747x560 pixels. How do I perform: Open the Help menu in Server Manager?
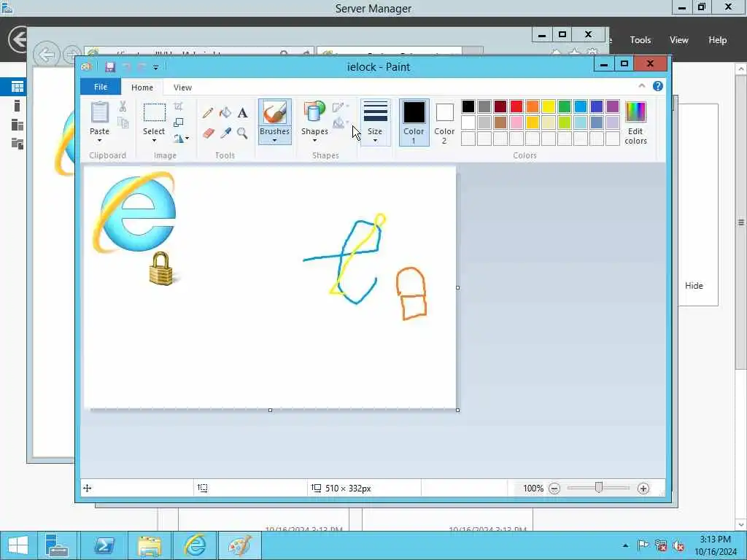(x=718, y=40)
